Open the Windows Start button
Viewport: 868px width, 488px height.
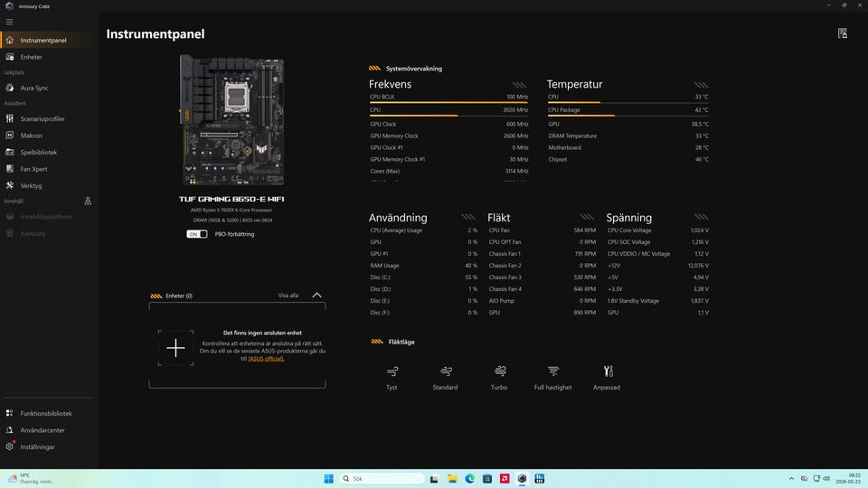pyautogui.click(x=328, y=479)
